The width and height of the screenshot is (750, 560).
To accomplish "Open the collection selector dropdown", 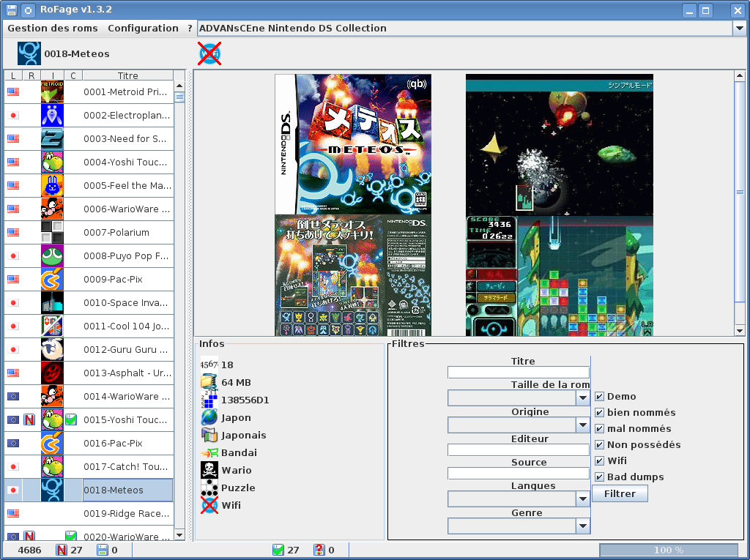I will [739, 29].
